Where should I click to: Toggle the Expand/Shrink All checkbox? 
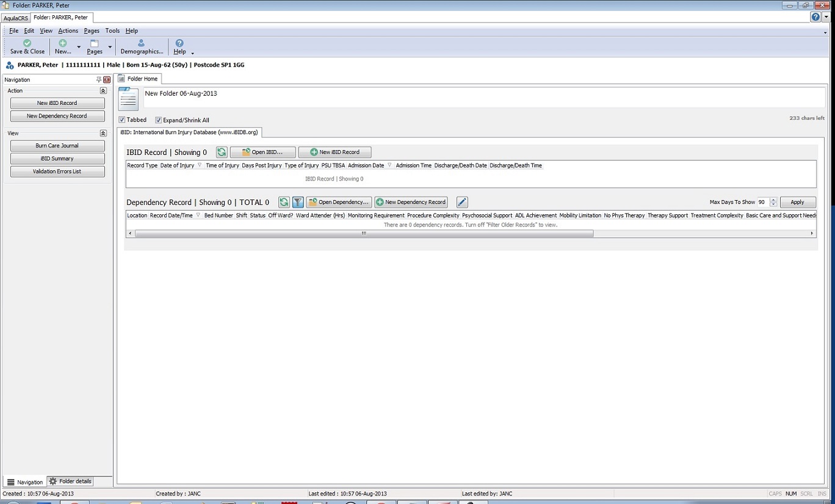tap(159, 120)
